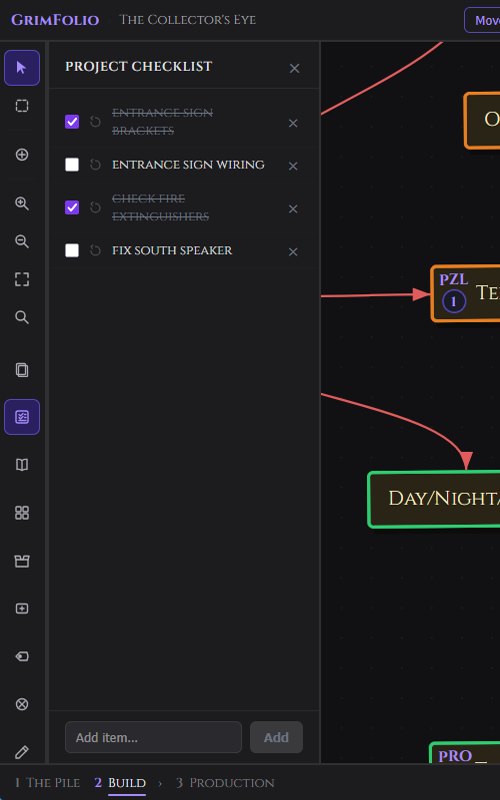Click the Project Checklist heading
The height and width of the screenshot is (800, 500).
[139, 67]
